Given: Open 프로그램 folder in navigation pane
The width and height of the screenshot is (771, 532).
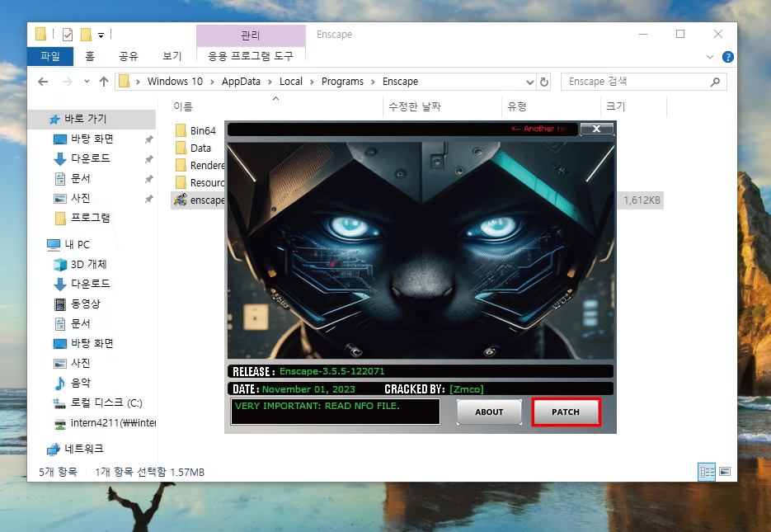Looking at the screenshot, I should (90, 218).
